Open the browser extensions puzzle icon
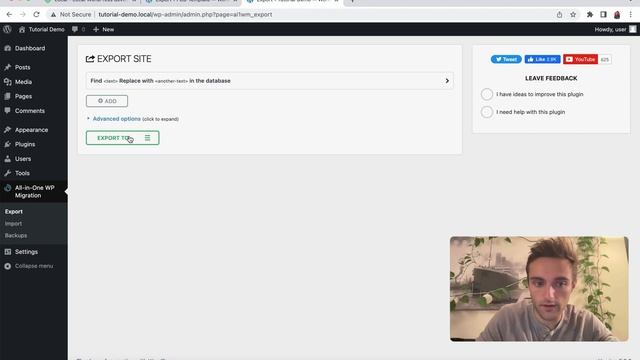 590,14
